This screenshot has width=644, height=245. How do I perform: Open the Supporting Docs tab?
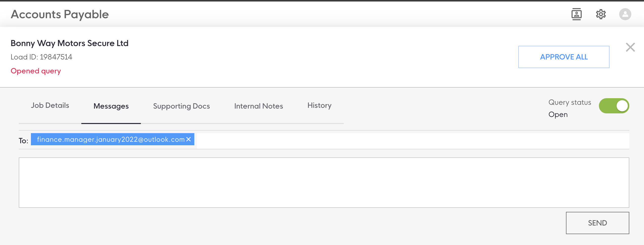tap(181, 106)
